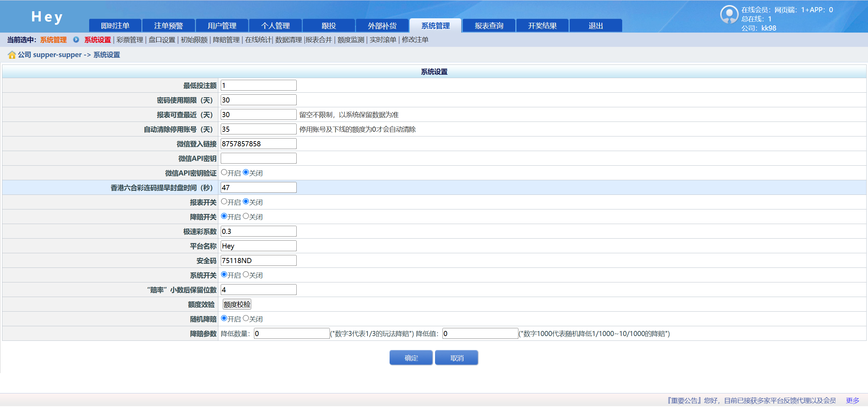Image resolution: width=868 pixels, height=407 pixels.
Task: Disable 系统开关 by choosing 关闭
Action: tap(246, 275)
